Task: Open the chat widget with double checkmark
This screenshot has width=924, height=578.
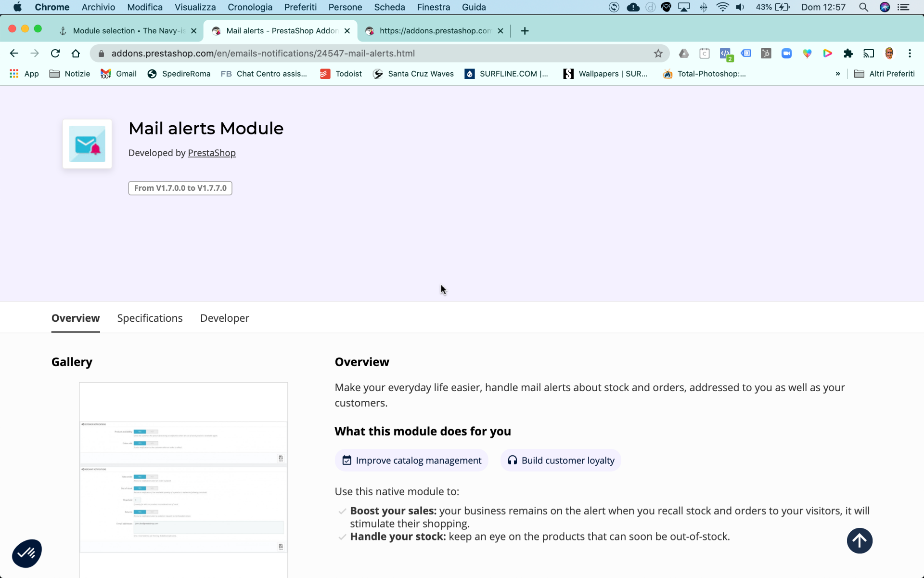Action: (27, 553)
